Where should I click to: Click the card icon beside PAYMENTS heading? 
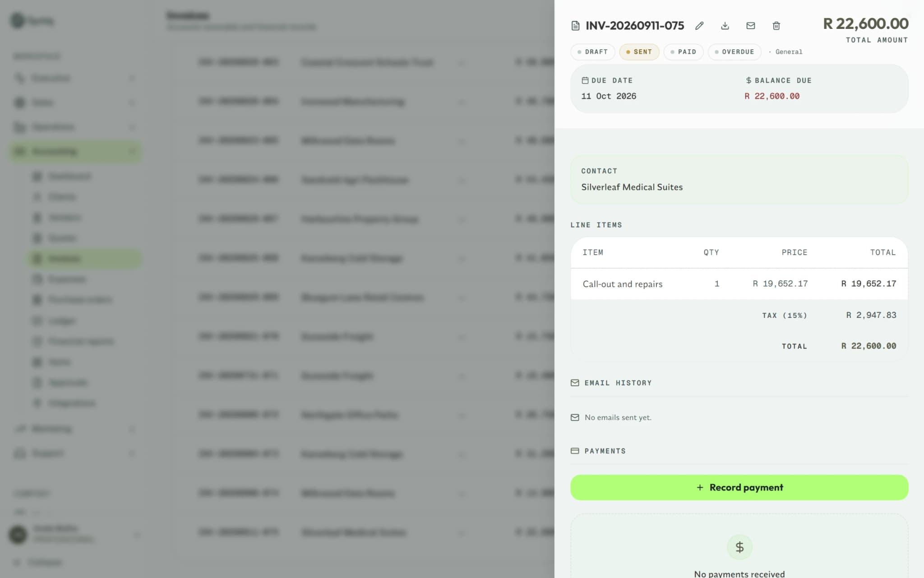click(575, 451)
